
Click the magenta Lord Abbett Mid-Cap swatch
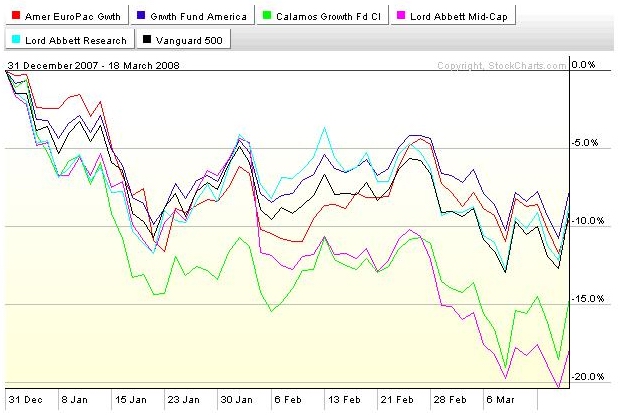click(x=401, y=15)
